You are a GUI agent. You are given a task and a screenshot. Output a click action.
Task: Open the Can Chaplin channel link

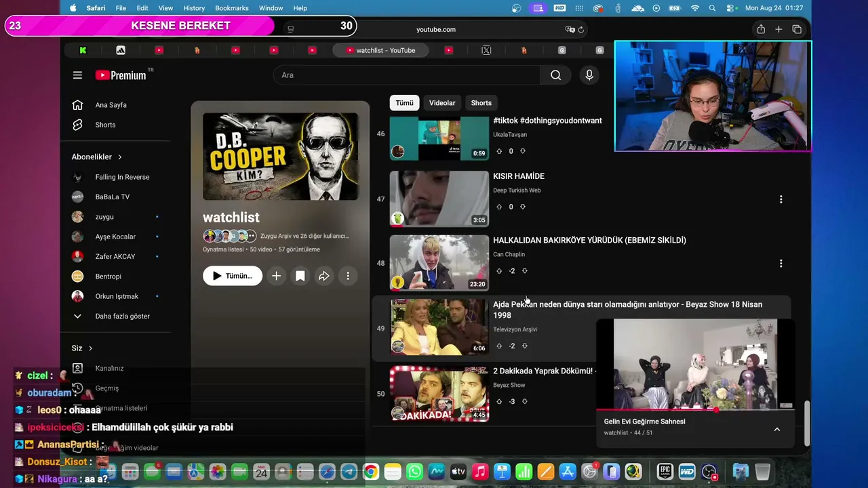pyautogui.click(x=509, y=255)
